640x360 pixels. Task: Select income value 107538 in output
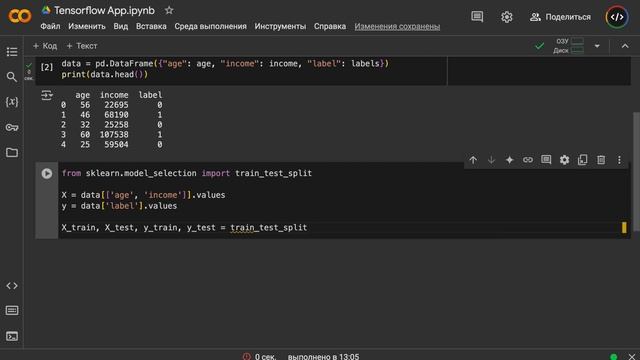(x=114, y=135)
